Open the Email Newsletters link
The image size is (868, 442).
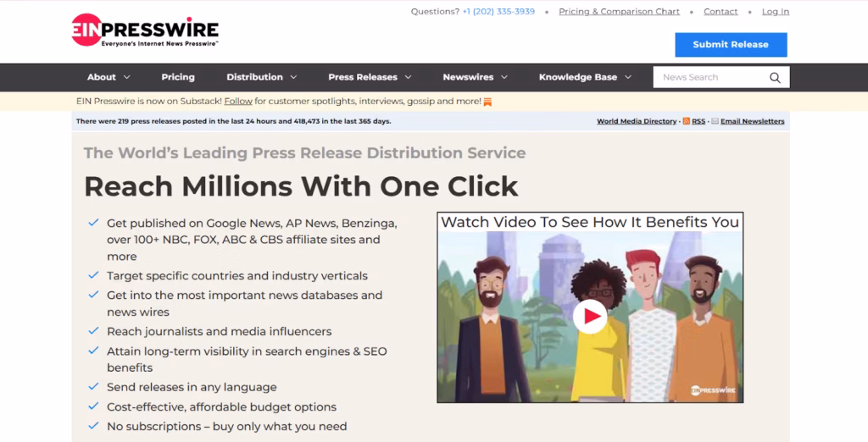pyautogui.click(x=753, y=121)
